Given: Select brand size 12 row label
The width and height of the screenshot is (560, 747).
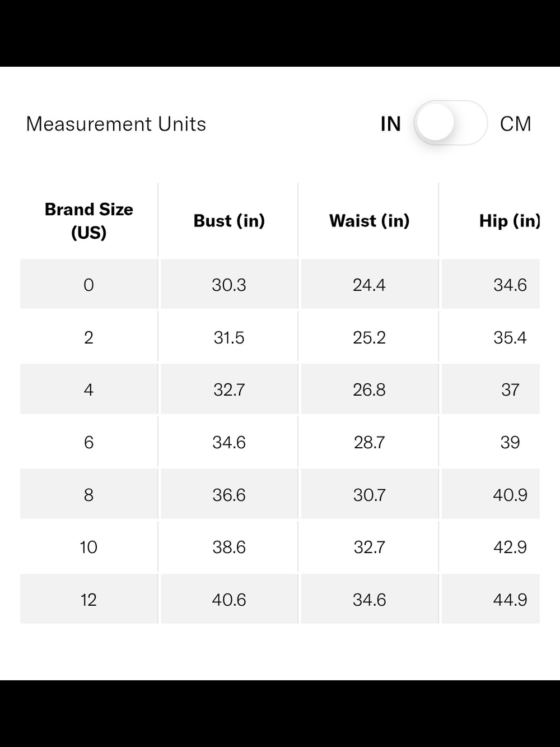Looking at the screenshot, I should click(x=88, y=600).
